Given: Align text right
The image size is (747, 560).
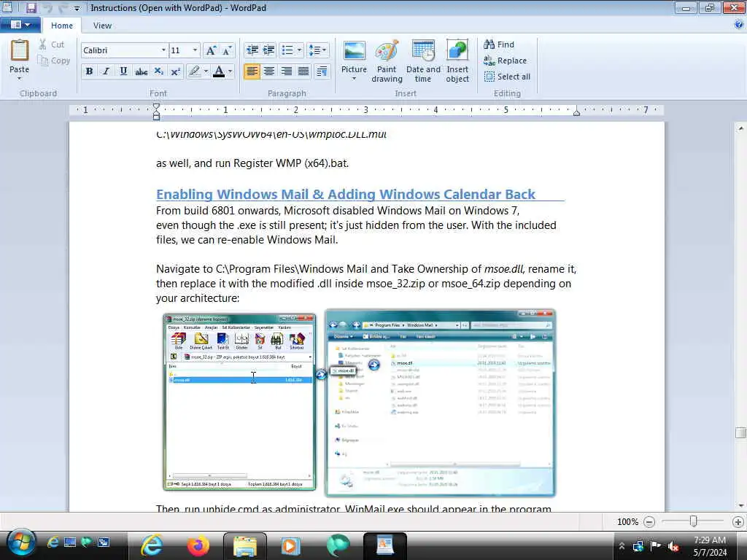Looking at the screenshot, I should (286, 71).
